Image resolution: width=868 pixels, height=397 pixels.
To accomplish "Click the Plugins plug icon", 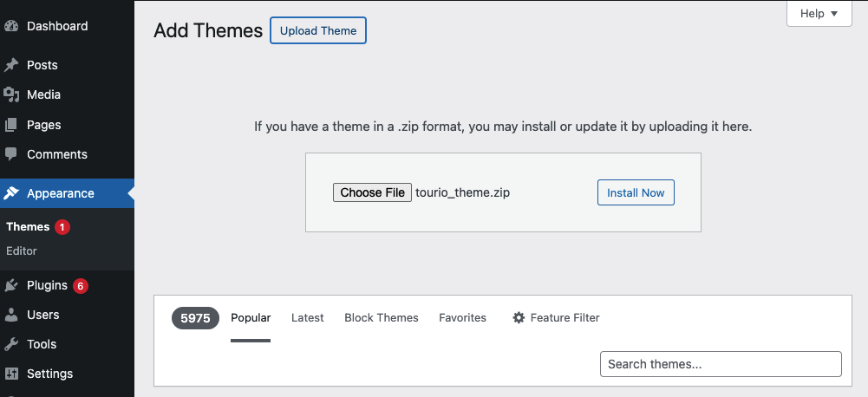I will (x=11, y=285).
